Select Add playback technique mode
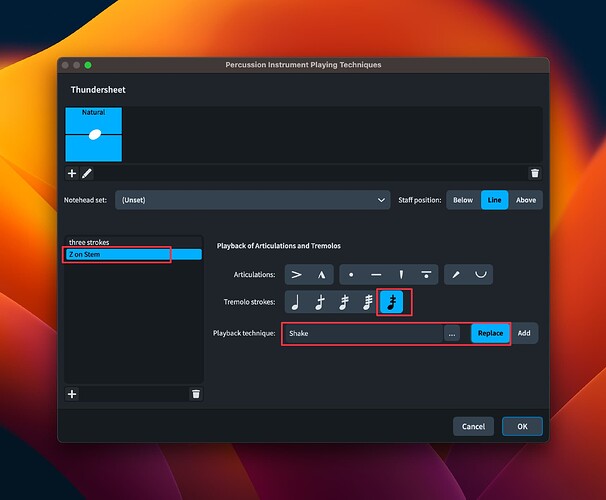Image resolution: width=606 pixels, height=500 pixels. (524, 333)
